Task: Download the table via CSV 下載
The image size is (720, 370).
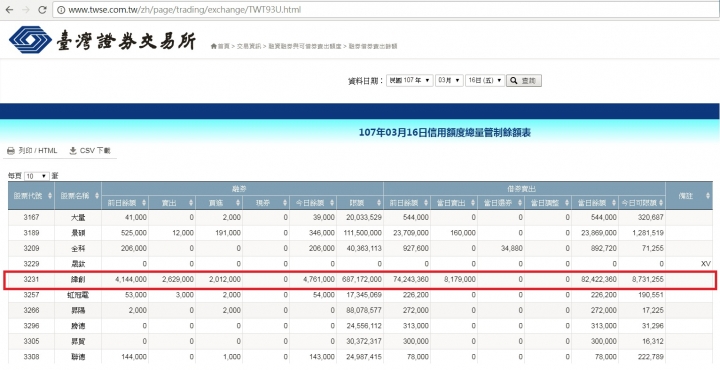Action: [90, 151]
